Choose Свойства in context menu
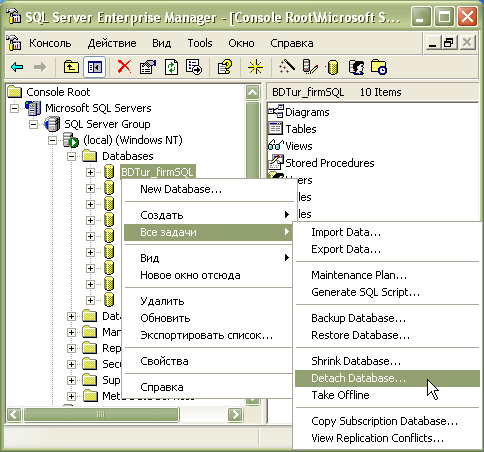Screen dimensions: 484x452 [208, 361]
